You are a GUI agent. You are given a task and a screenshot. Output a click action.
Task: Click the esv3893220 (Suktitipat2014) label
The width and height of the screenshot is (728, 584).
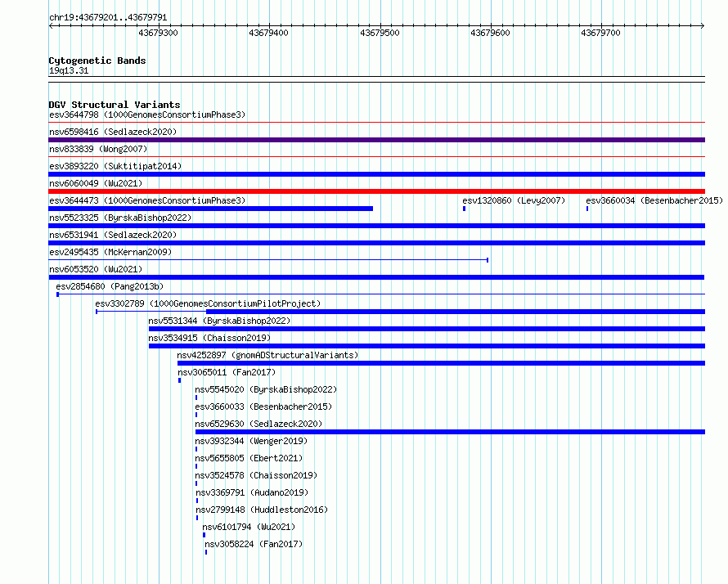point(115,166)
